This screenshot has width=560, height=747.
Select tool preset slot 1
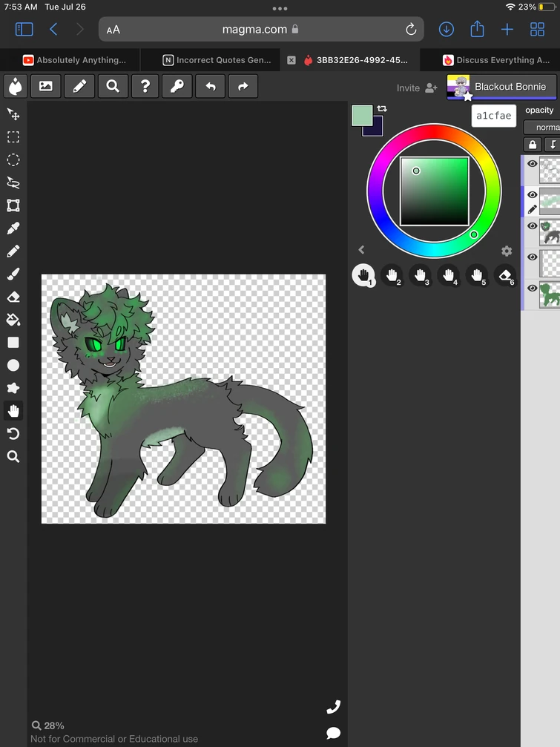[x=363, y=275]
